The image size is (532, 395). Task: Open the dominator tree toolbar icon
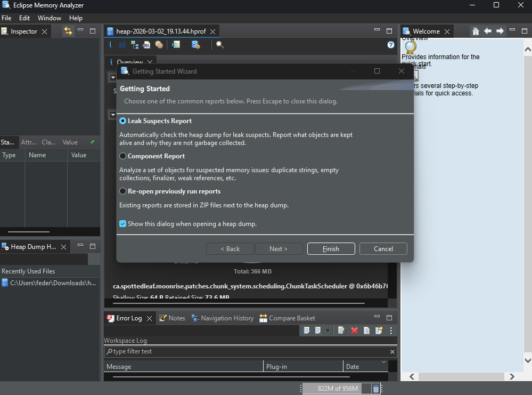point(135,45)
